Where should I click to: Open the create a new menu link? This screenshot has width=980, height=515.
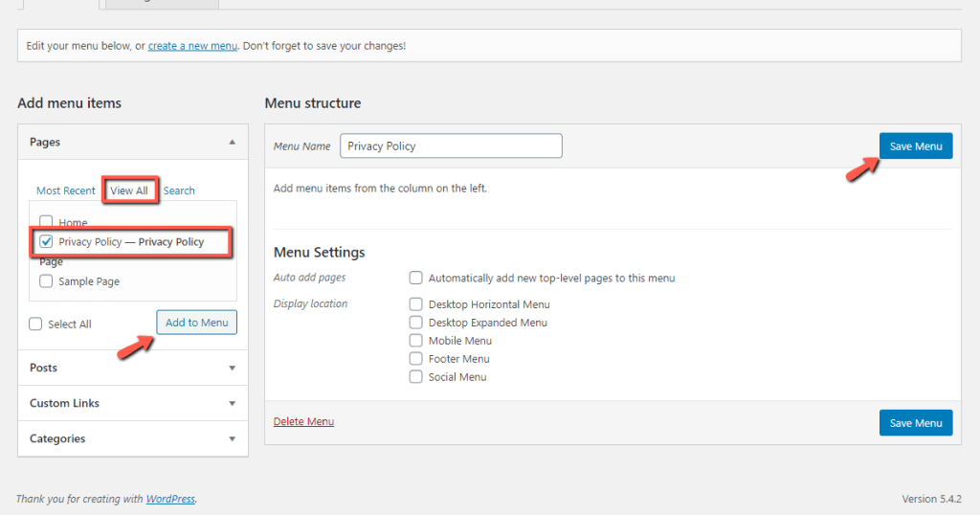pyautogui.click(x=192, y=46)
